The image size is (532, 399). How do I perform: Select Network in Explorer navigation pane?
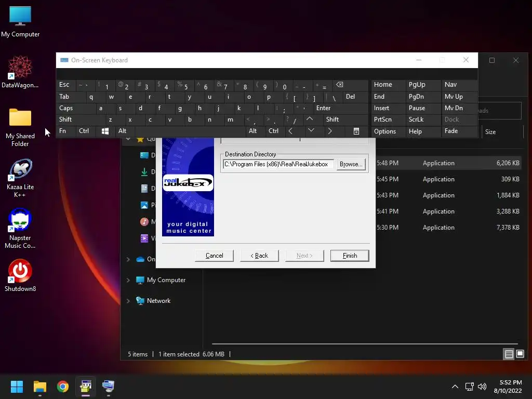(158, 301)
